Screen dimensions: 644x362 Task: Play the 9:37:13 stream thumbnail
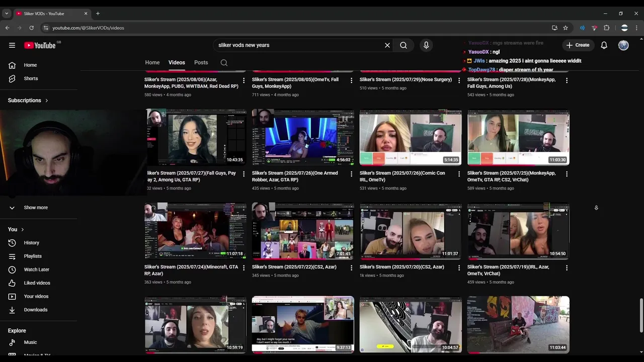click(303, 325)
